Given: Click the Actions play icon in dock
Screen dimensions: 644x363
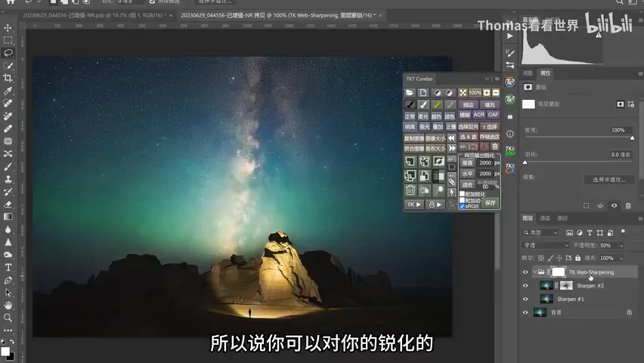Looking at the screenshot, I should (x=509, y=36).
